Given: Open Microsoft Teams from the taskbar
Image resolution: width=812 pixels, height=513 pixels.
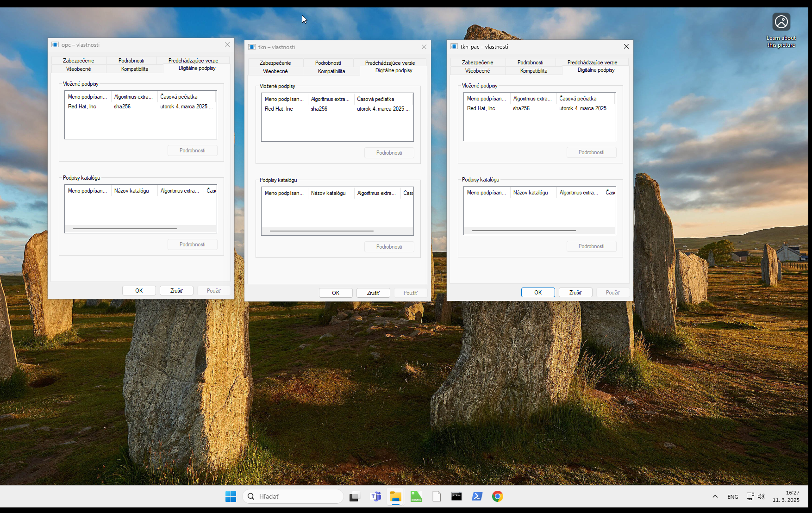Looking at the screenshot, I should (376, 496).
